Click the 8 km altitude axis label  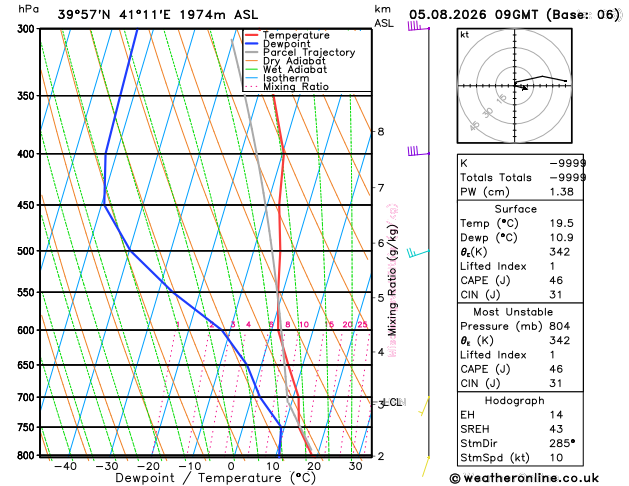[381, 132]
